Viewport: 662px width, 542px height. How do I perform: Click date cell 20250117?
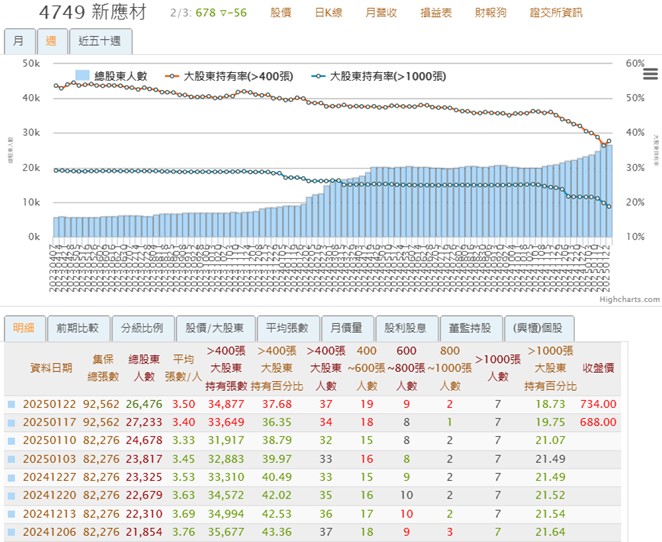tap(49, 423)
